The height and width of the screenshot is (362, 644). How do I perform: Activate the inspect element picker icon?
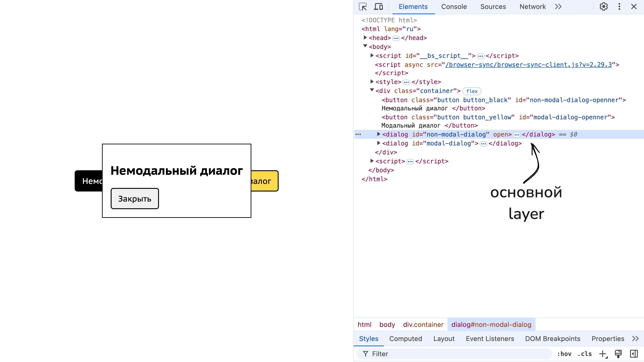(x=362, y=7)
